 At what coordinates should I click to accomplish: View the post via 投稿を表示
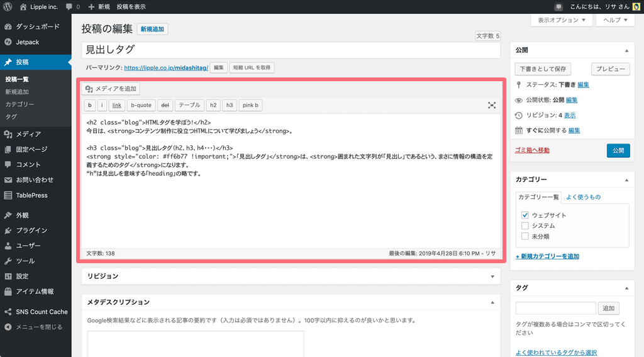[x=131, y=6]
